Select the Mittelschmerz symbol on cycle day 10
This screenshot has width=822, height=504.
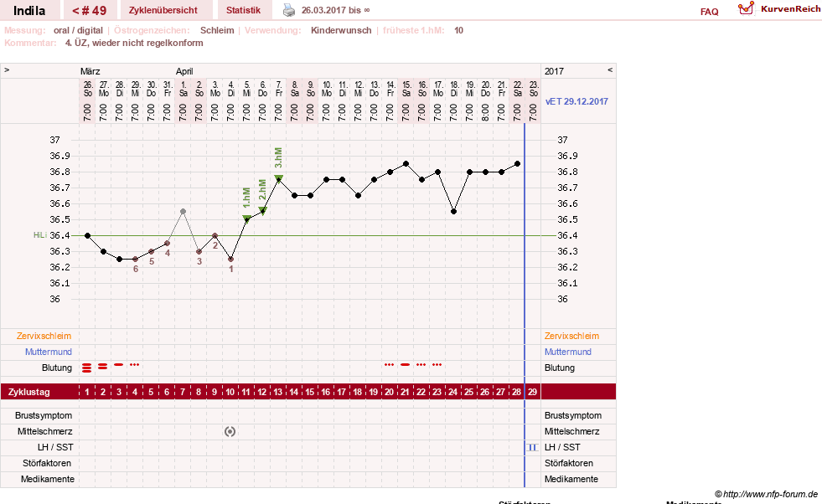tap(230, 432)
